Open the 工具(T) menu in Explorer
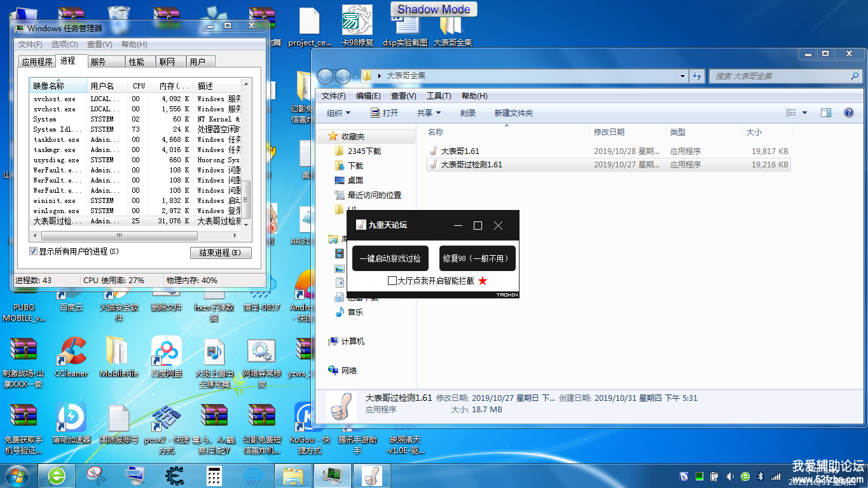Image resolution: width=868 pixels, height=488 pixels. 438,96
